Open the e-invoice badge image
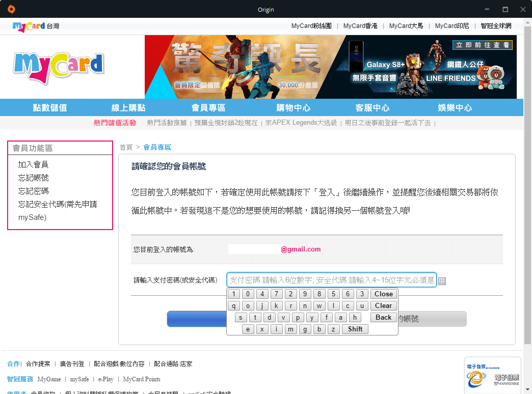 [493, 375]
